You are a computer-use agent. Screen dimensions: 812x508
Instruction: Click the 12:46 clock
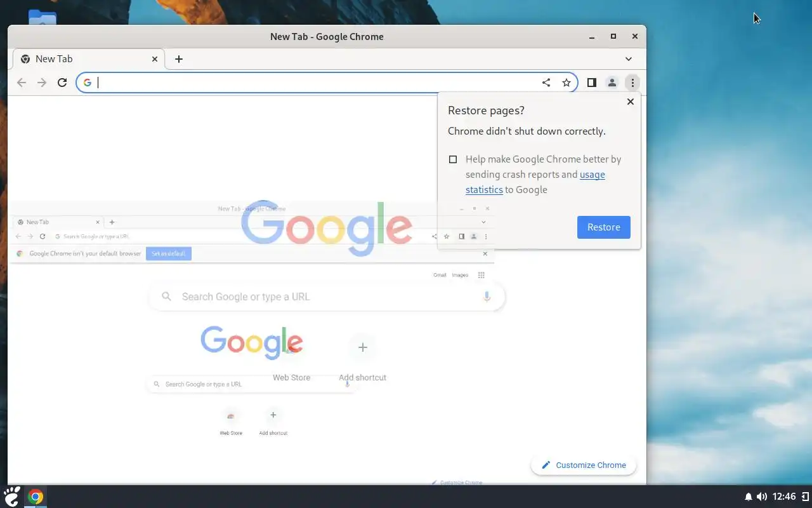785,497
